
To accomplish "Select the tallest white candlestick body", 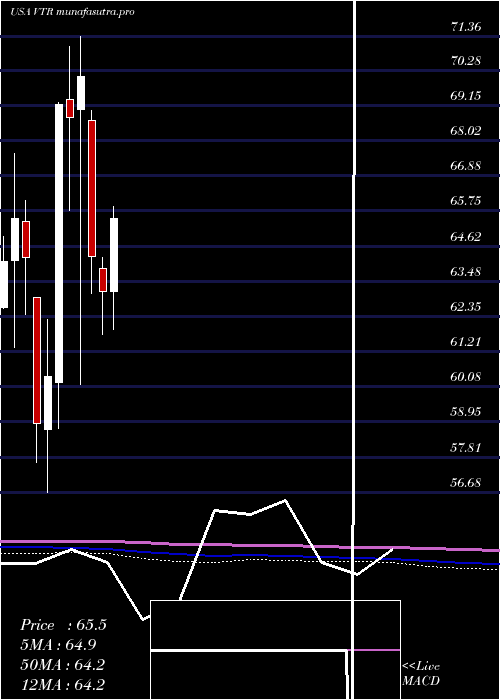I will (x=59, y=243).
